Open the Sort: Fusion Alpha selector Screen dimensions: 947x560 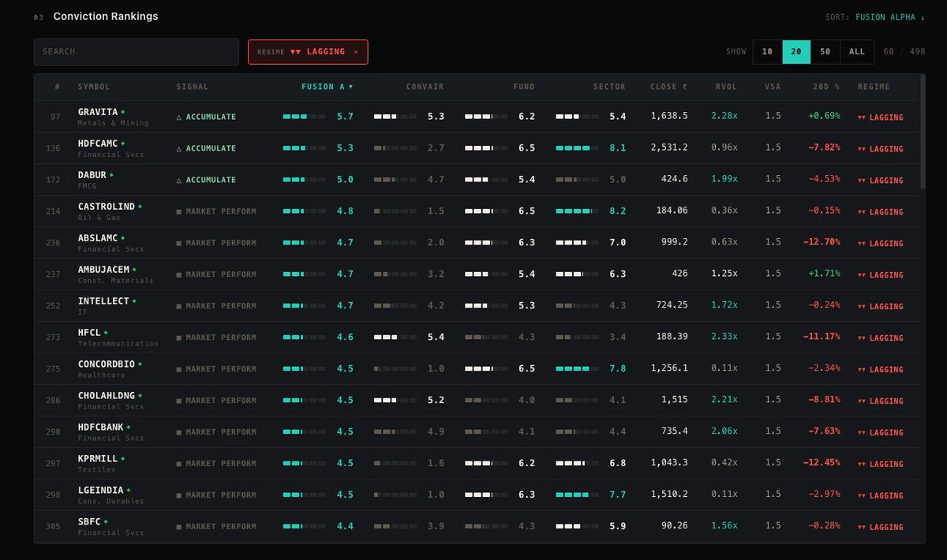875,17
